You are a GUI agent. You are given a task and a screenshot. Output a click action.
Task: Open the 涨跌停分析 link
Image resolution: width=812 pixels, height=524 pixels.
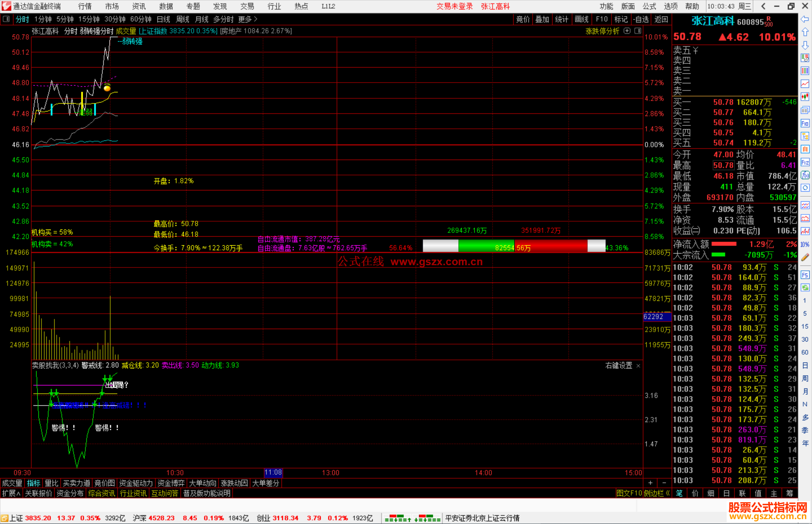click(x=602, y=31)
